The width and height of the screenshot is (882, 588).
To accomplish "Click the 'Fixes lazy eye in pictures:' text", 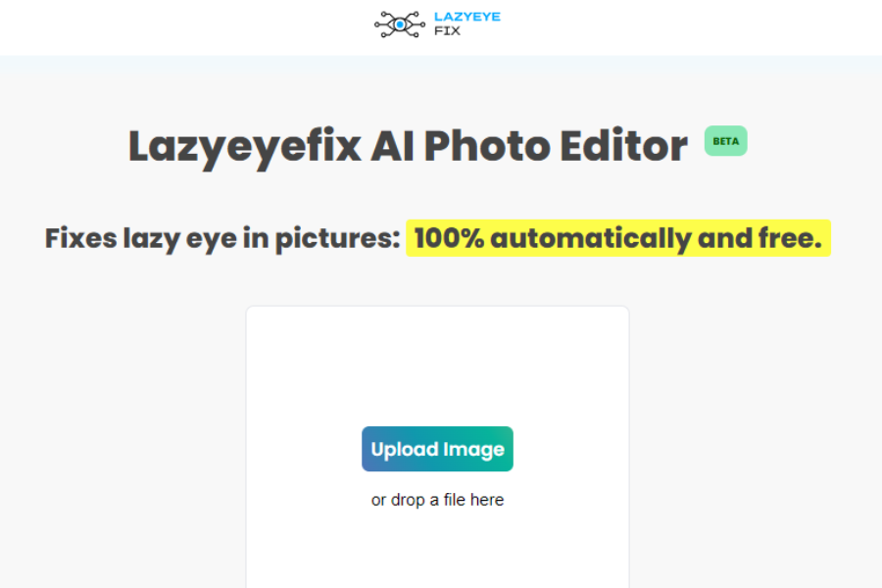I will (x=222, y=238).
